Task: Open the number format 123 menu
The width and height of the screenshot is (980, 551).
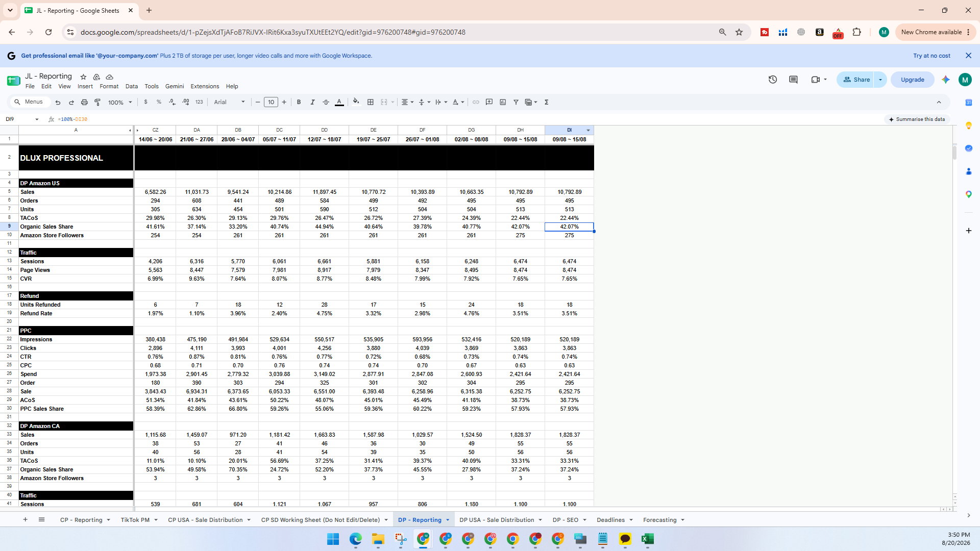Action: coord(199,102)
